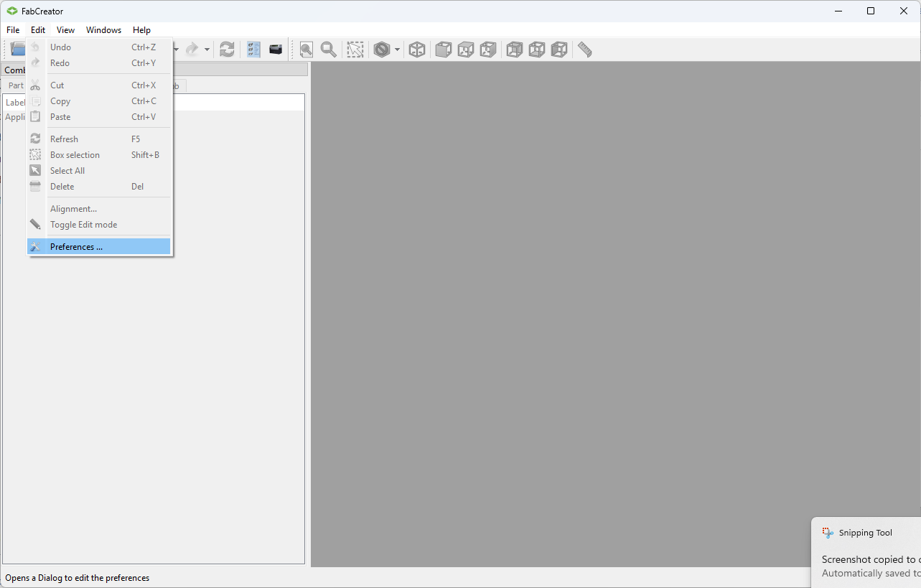921x588 pixels.
Task: Click Box selection in the Edit menu
Action: pos(75,155)
